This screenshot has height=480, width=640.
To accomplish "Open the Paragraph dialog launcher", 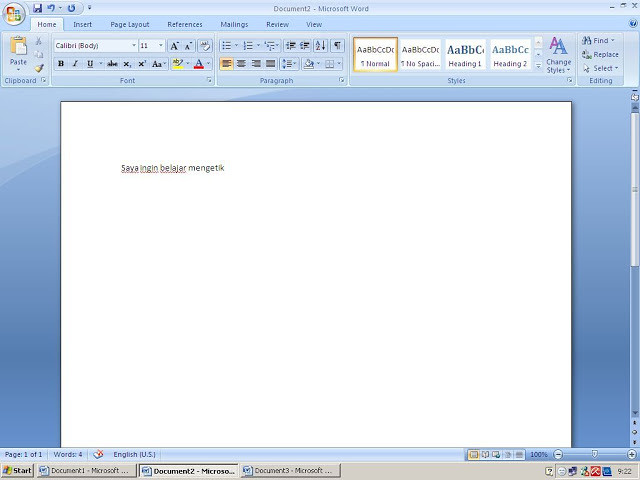I will pos(342,80).
